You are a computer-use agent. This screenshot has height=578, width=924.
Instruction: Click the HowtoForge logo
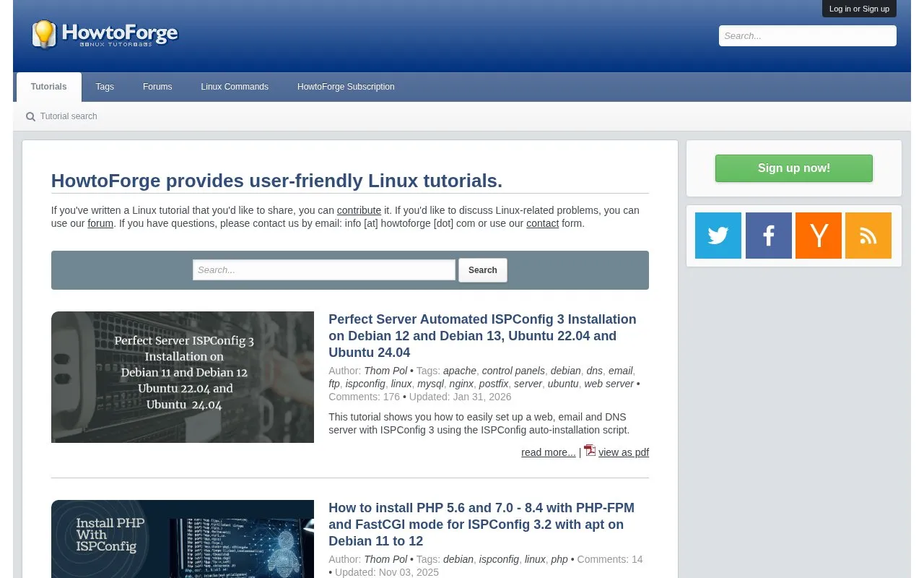[x=105, y=35]
